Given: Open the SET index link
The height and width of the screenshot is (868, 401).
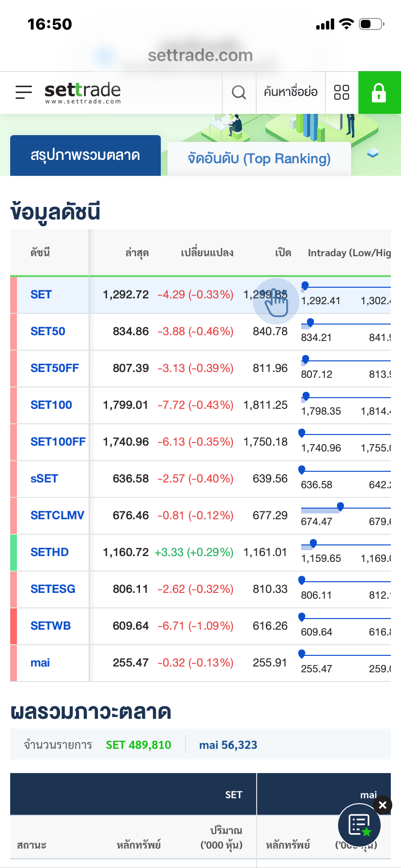Looking at the screenshot, I should point(41,294).
